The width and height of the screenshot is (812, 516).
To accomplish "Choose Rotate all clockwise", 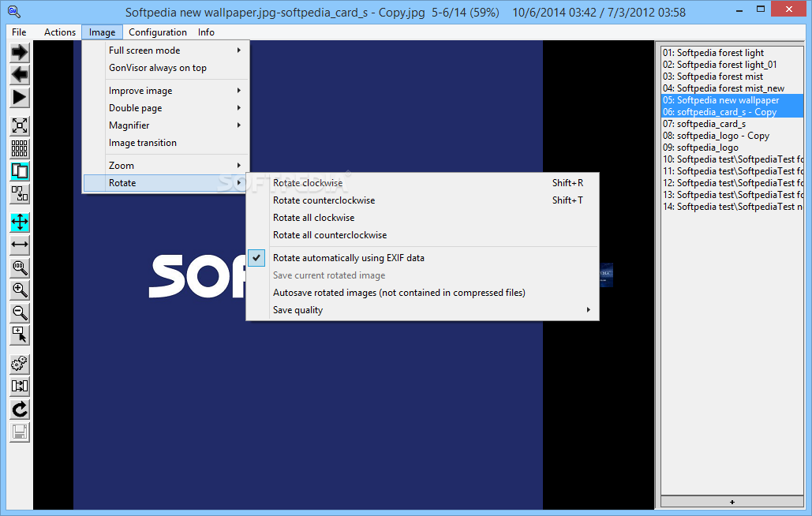I will coord(423,218).
